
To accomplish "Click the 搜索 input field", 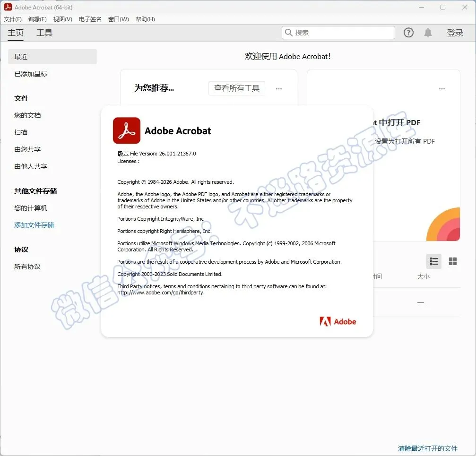I will [x=338, y=33].
